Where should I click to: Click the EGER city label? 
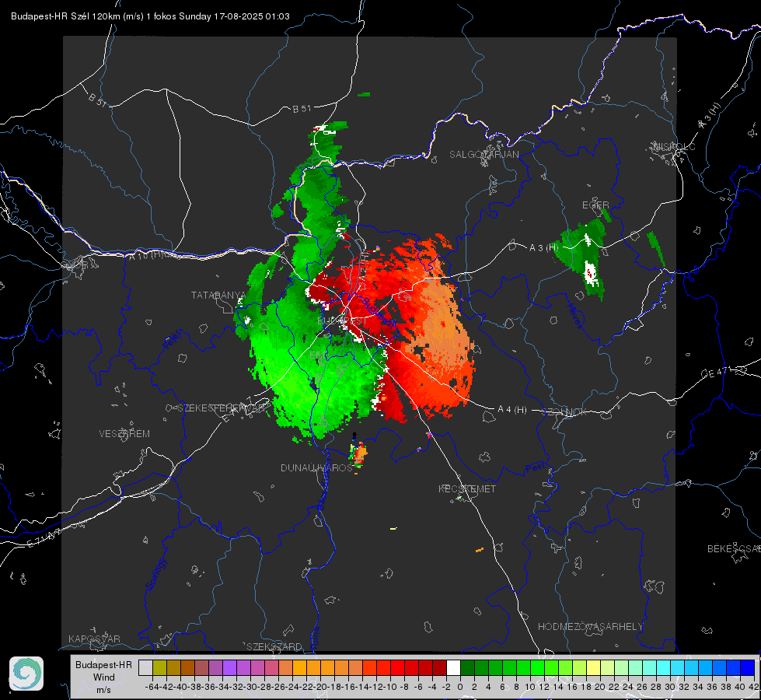(595, 205)
